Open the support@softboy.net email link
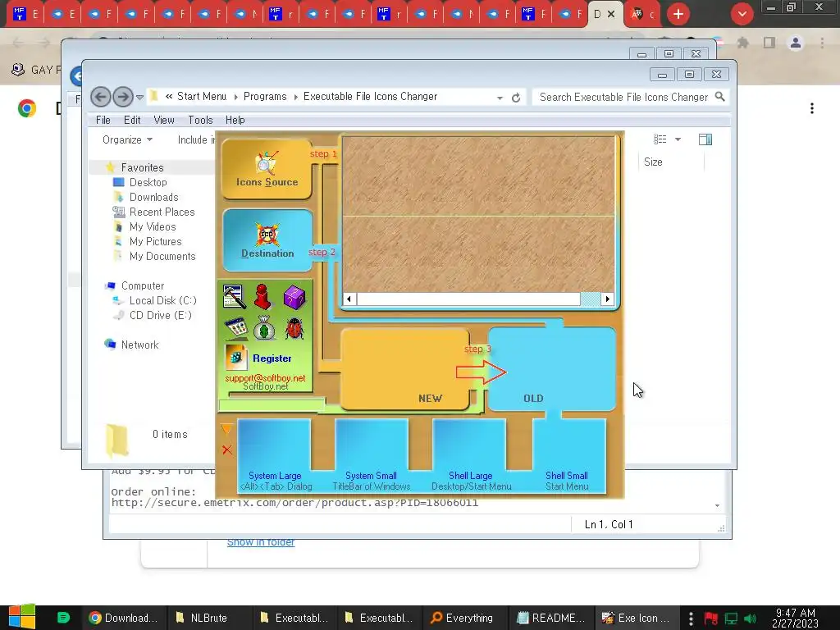The height and width of the screenshot is (630, 840). coord(265,377)
